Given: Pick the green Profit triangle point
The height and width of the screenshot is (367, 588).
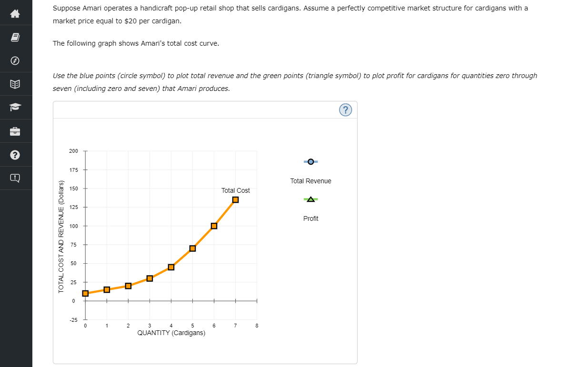Looking at the screenshot, I should click(311, 199).
